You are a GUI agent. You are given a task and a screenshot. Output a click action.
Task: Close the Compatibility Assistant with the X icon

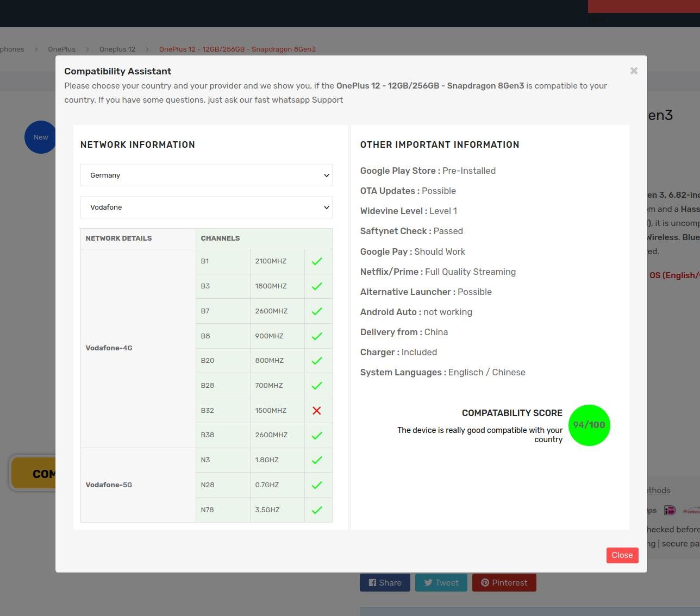[x=634, y=71]
